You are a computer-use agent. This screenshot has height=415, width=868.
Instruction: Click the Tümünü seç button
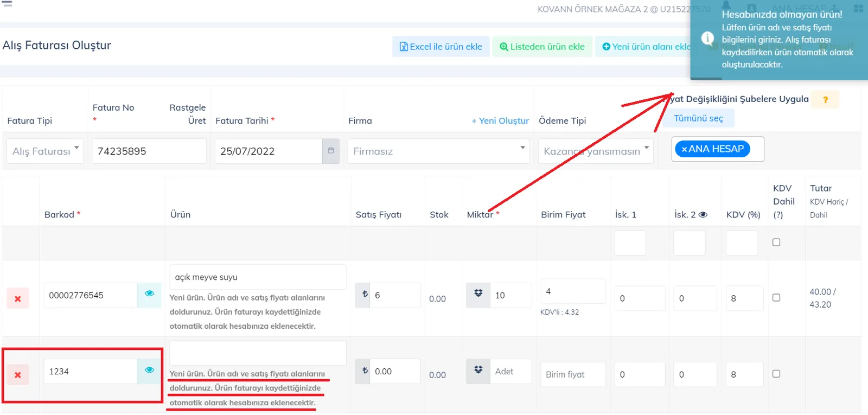[x=698, y=118]
